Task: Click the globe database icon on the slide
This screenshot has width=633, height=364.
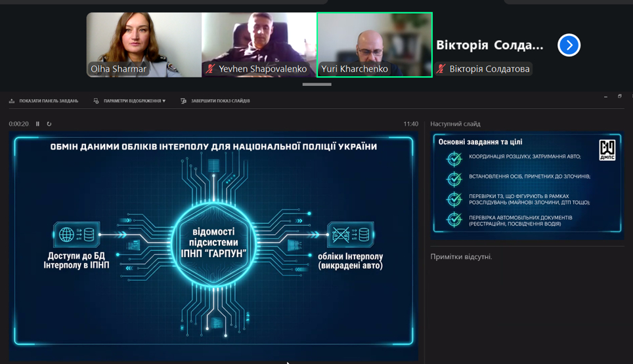Action: coord(77,234)
